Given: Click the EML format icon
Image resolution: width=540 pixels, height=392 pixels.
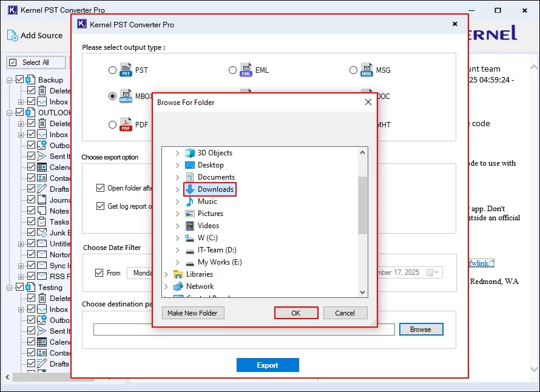Looking at the screenshot, I should (x=246, y=70).
